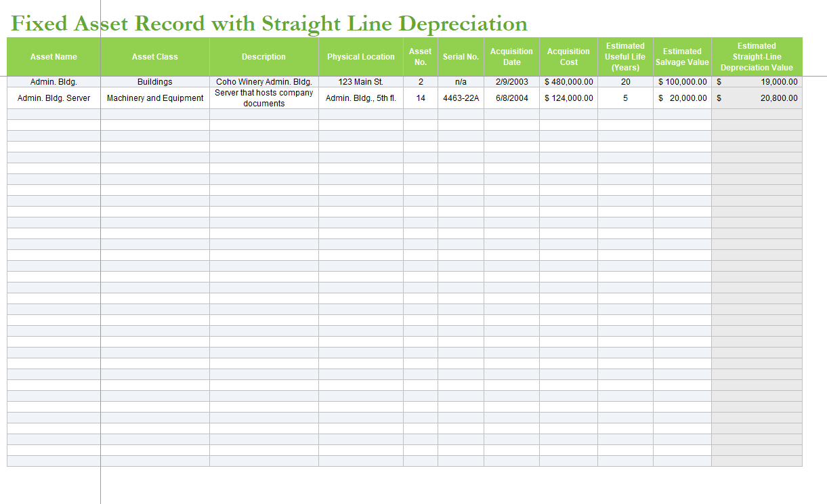Select the '123 Main St.' location cell

(x=361, y=82)
